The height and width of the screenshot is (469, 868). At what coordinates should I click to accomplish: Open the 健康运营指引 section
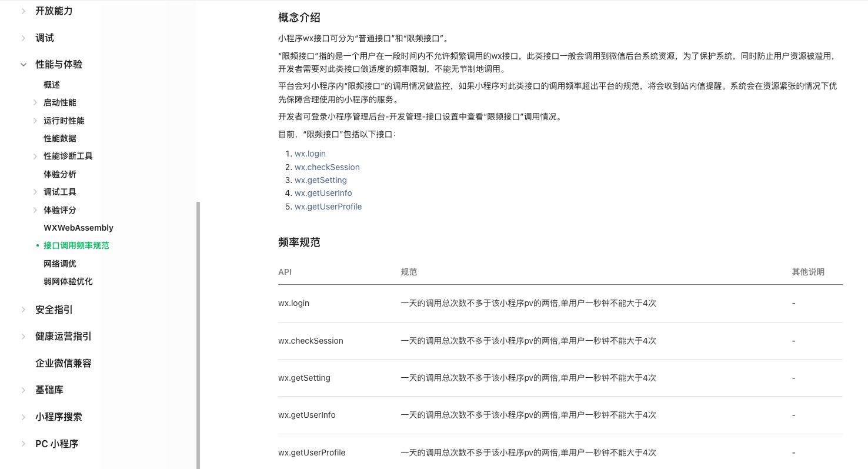[64, 337]
